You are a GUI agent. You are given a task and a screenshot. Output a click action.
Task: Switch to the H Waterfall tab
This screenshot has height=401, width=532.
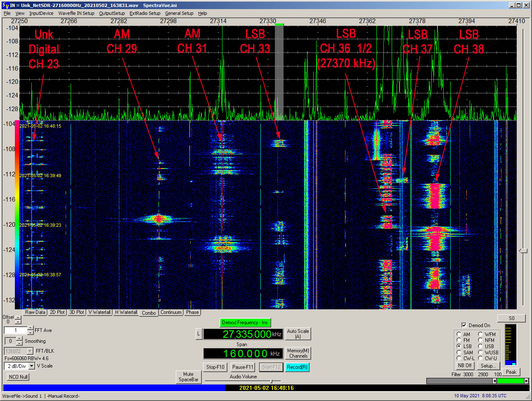(126, 312)
